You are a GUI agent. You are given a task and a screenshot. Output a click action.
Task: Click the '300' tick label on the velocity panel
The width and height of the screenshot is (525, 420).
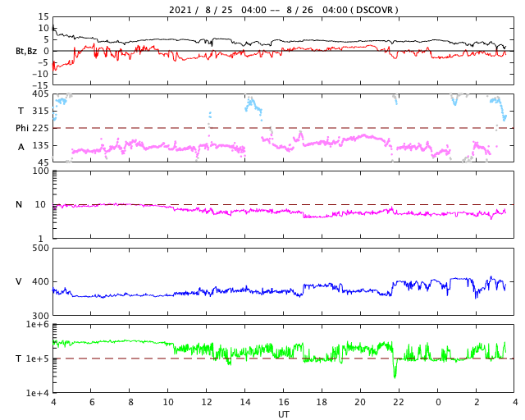[40, 316]
